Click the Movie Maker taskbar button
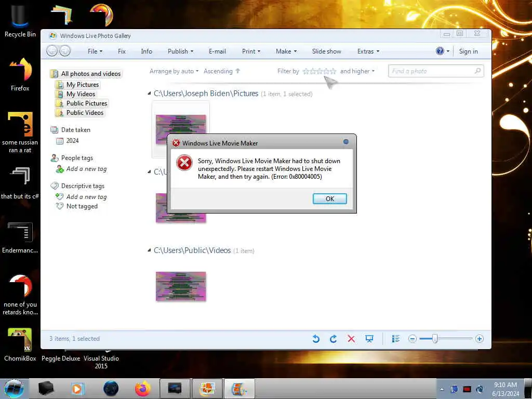The height and width of the screenshot is (399, 532). tap(239, 389)
